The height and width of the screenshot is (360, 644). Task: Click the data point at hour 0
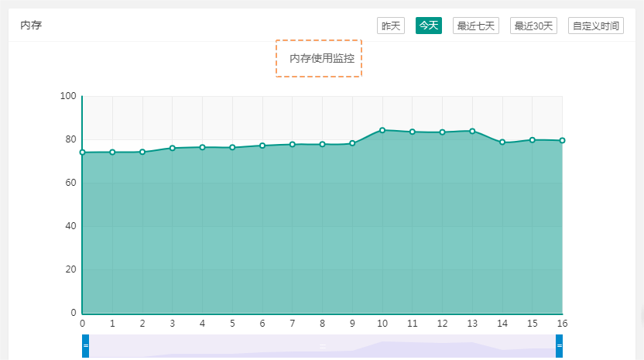point(82,153)
